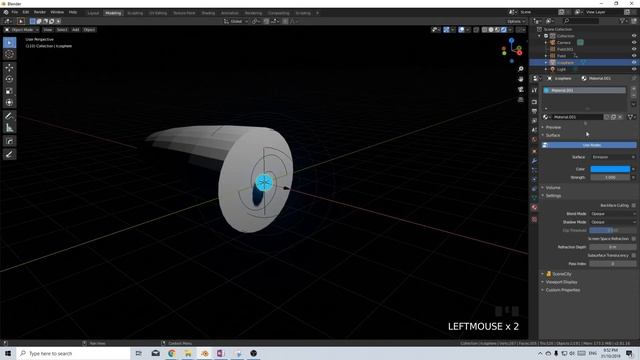The width and height of the screenshot is (640, 360).
Task: Open the Shadow Mode dropdown
Action: click(x=613, y=222)
